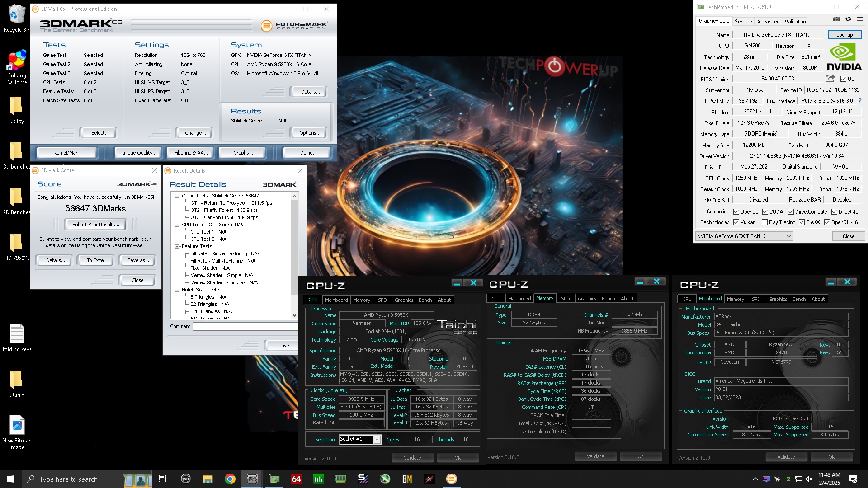Click the Filtering & AA button
This screenshot has width=868, height=488.
coord(191,153)
